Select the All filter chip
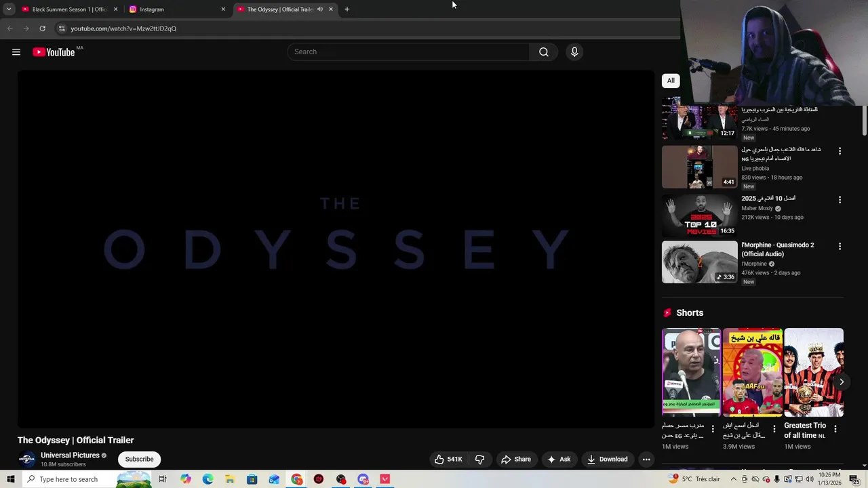 [x=671, y=81]
